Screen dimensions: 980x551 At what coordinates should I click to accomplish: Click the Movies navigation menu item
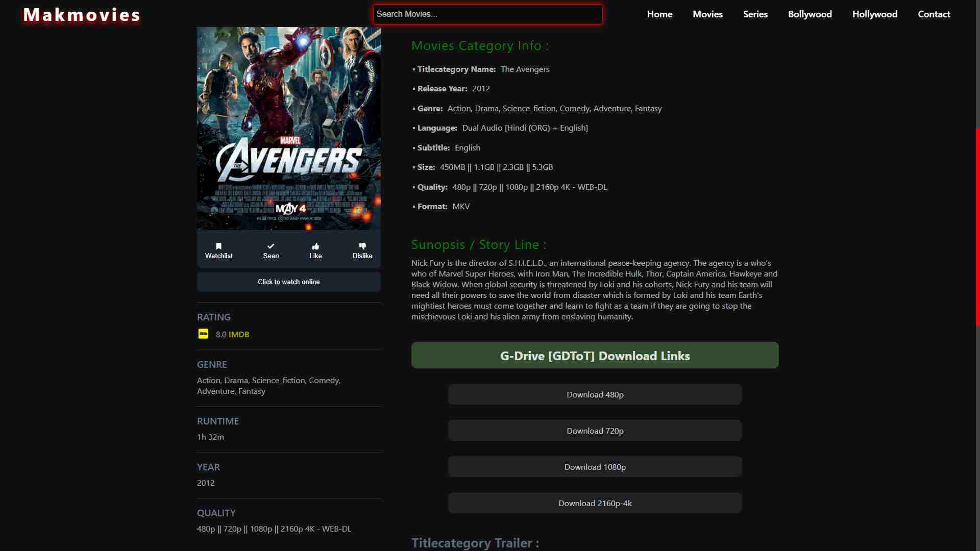(707, 13)
